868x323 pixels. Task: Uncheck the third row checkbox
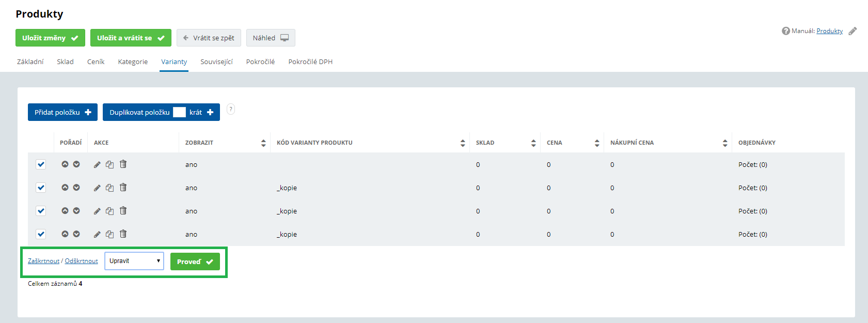[x=41, y=211]
